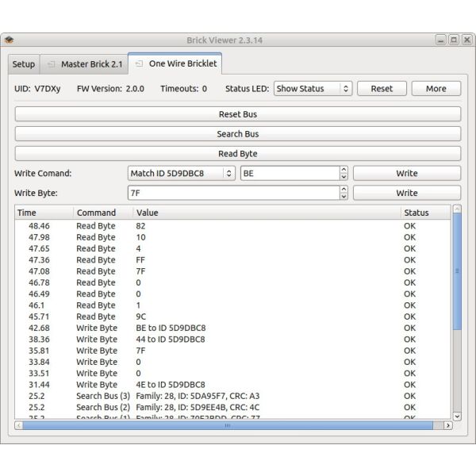Click the Search Bus button
Image resolution: width=476 pixels, height=476 pixels.
pyautogui.click(x=238, y=134)
